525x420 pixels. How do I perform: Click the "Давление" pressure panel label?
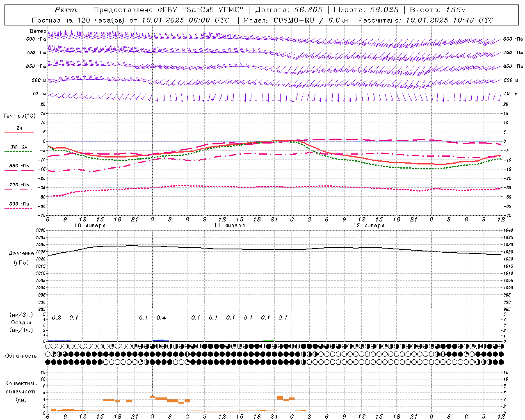point(21,253)
